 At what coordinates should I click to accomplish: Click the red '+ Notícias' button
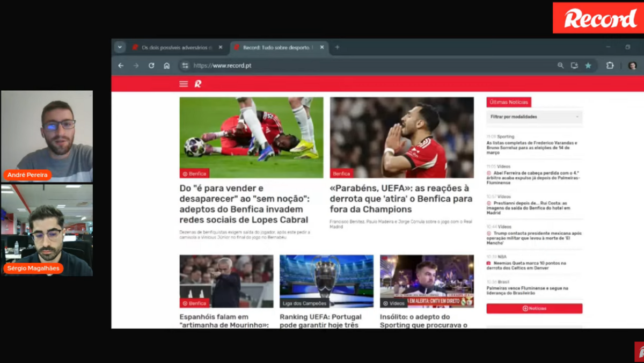(x=535, y=308)
